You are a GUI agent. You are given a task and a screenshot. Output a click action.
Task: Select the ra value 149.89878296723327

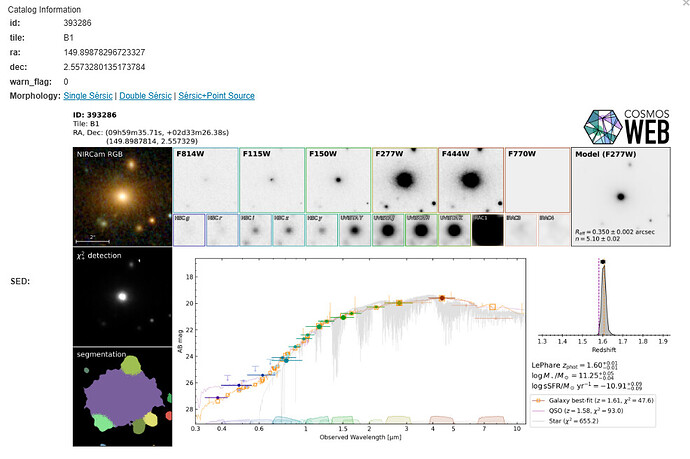(x=104, y=52)
